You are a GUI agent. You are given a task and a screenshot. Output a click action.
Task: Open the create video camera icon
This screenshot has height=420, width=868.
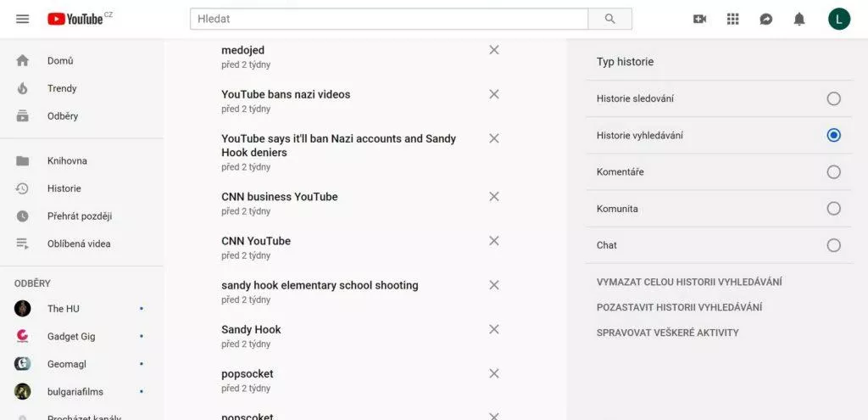click(699, 19)
